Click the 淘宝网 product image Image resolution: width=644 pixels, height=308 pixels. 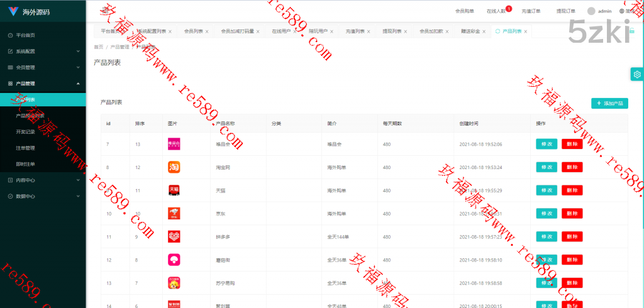[x=174, y=167]
